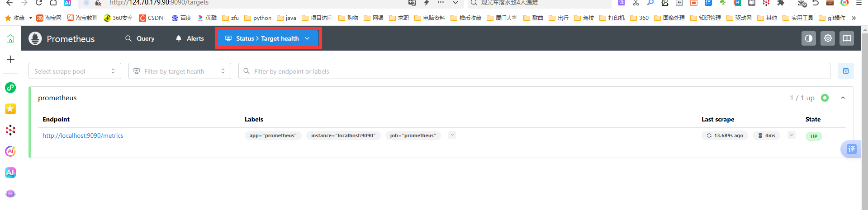Click the browser back arrow

pos(9,3)
